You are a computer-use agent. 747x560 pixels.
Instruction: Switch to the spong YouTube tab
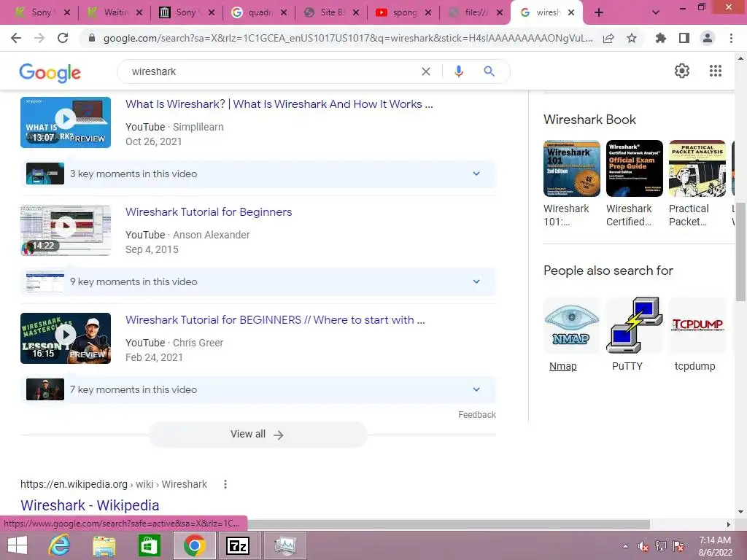point(403,12)
